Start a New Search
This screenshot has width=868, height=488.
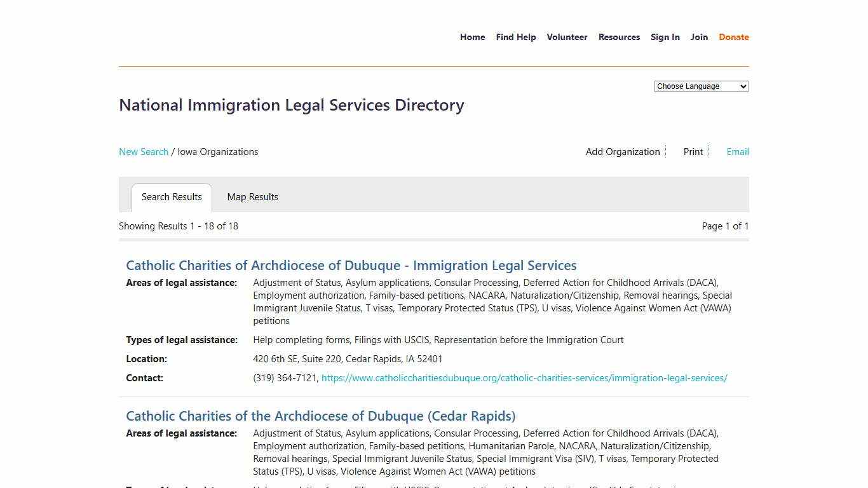point(144,152)
